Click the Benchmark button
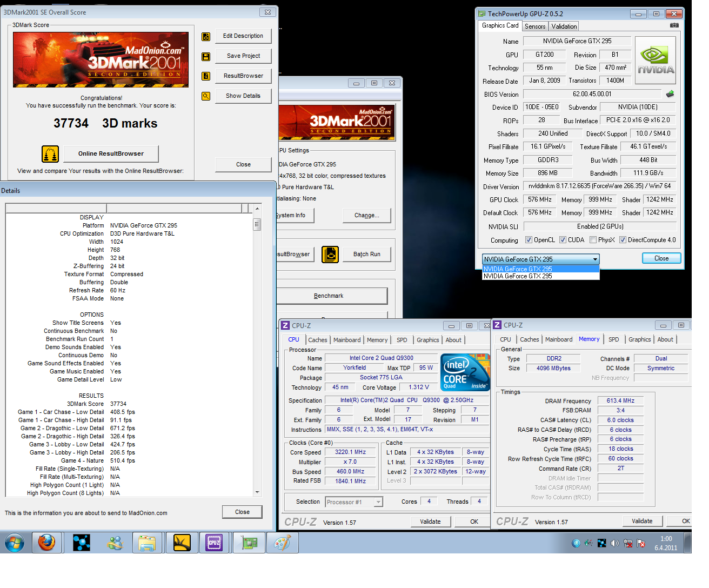Viewport: 709px width, 588px height. click(329, 296)
